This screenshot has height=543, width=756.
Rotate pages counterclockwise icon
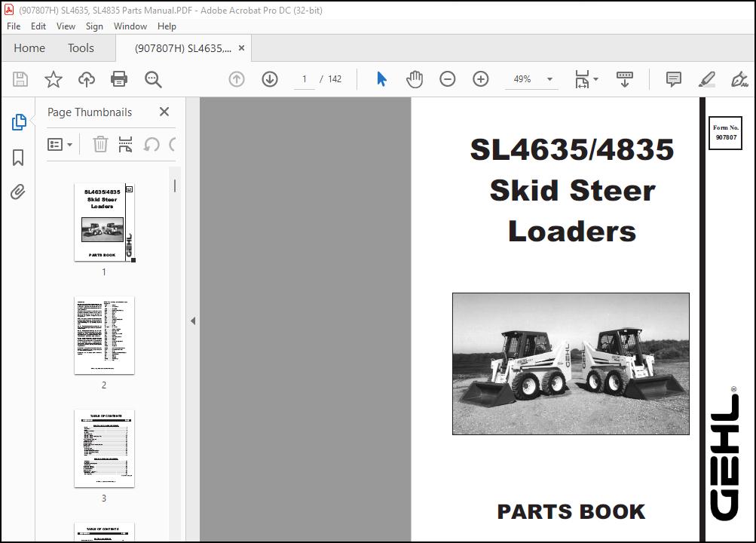point(152,144)
